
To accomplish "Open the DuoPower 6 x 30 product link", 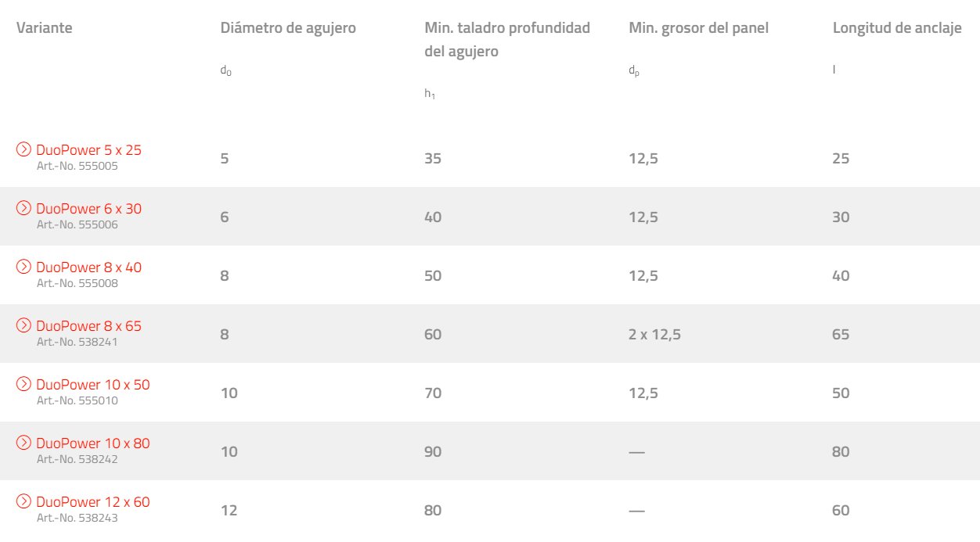I will (89, 208).
